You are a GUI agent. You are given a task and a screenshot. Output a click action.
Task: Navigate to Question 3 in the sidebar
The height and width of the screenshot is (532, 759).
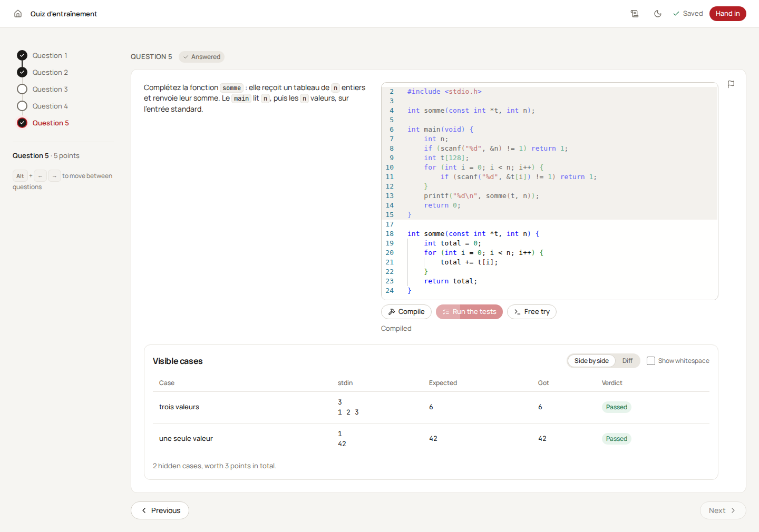tap(50, 89)
